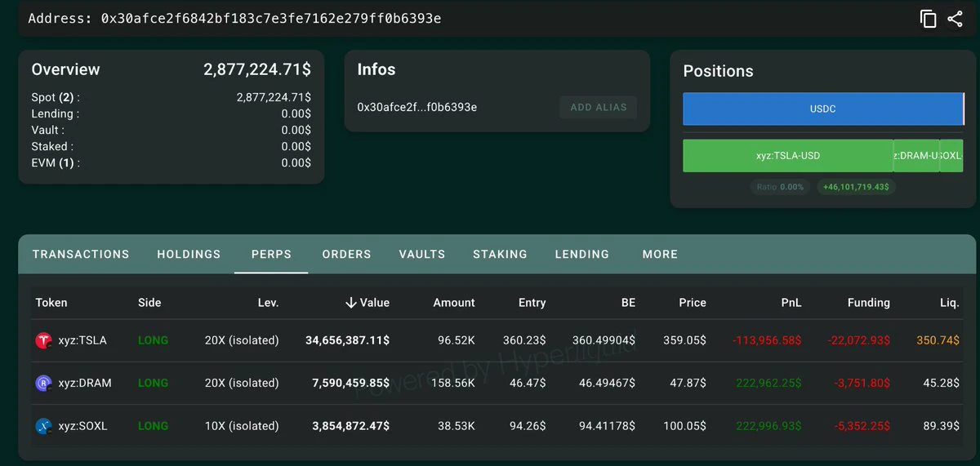
Task: Click the xyz:TSLA-USD green position bar
Action: [x=788, y=155]
